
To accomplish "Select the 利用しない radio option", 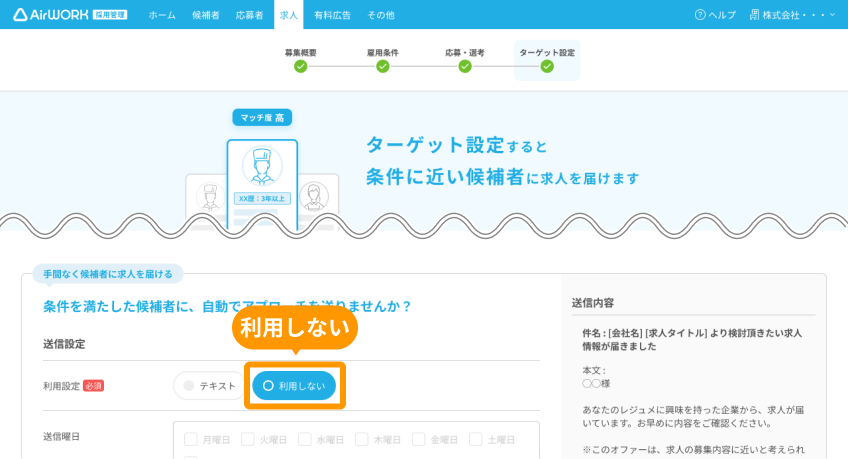I will pos(294,386).
